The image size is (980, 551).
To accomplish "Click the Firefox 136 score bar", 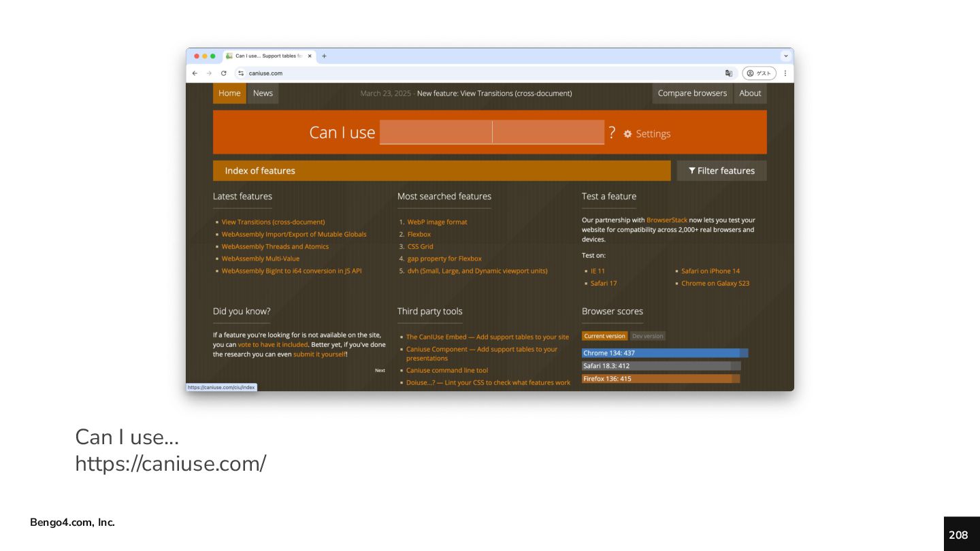I will (x=661, y=379).
